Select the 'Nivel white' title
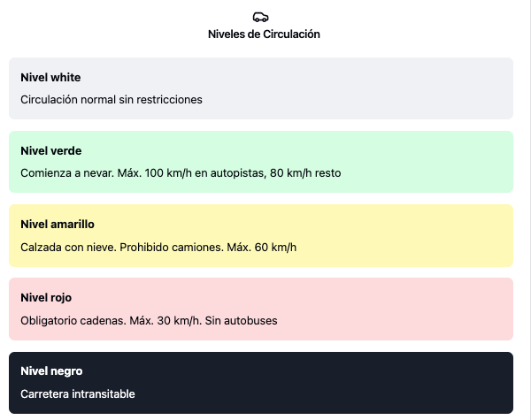This screenshot has height=420, width=531. (50, 78)
